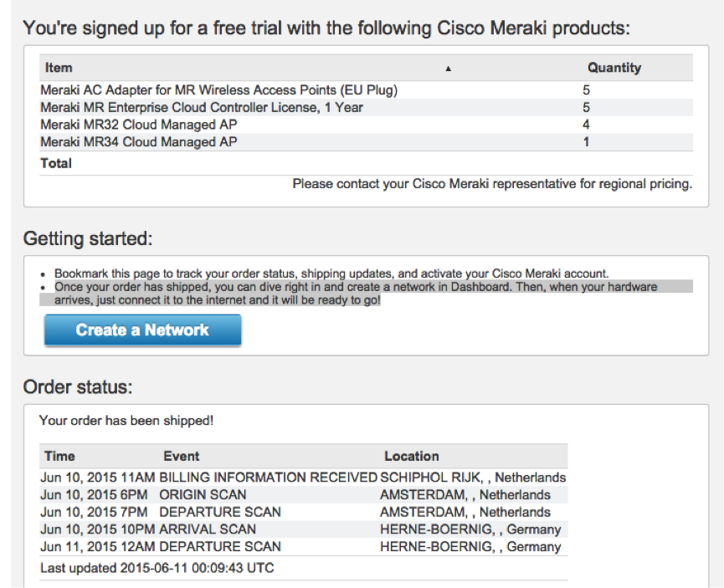Screen dimensions: 724x588
Task: Sort shipment events by the Location header
Action: coord(412,456)
